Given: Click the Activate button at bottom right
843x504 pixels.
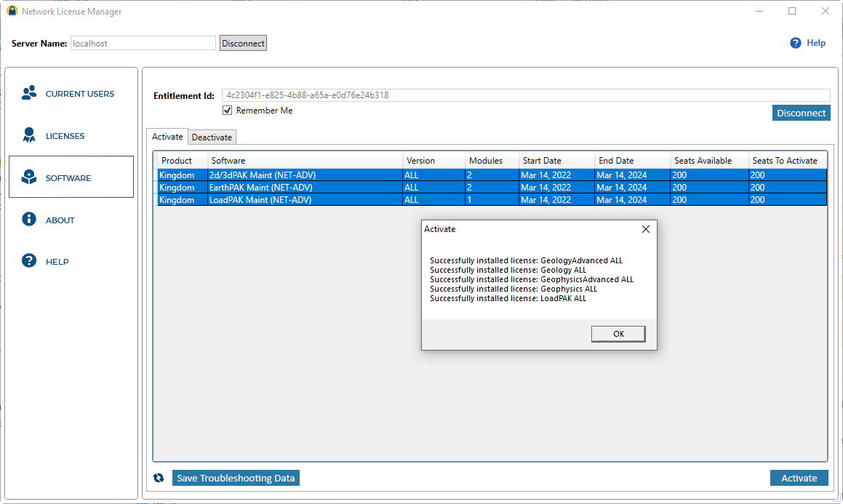Looking at the screenshot, I should (799, 478).
